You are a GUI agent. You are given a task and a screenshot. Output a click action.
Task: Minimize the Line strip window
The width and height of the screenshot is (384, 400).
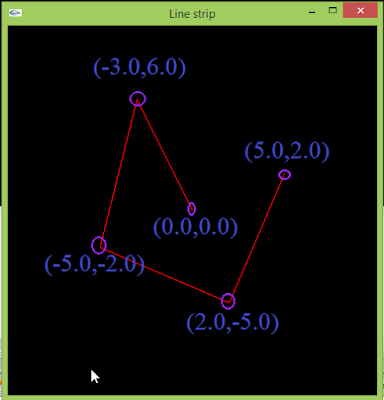point(312,12)
